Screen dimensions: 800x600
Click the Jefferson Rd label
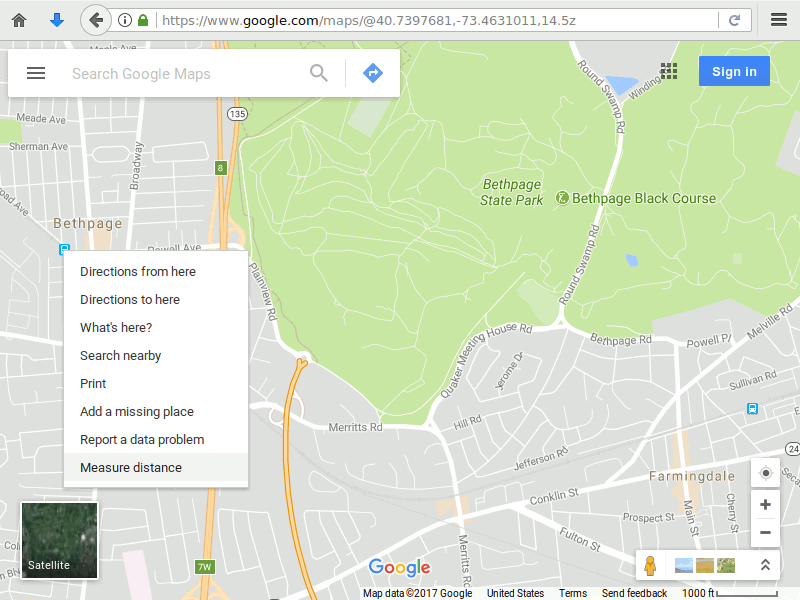coord(541,458)
